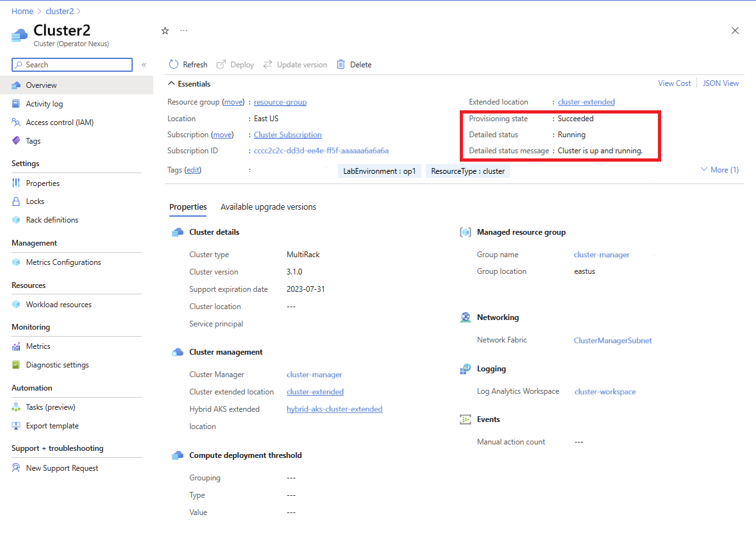Screen dimensions: 756x549
Task: Open Activity log from the sidebar
Action: point(44,104)
